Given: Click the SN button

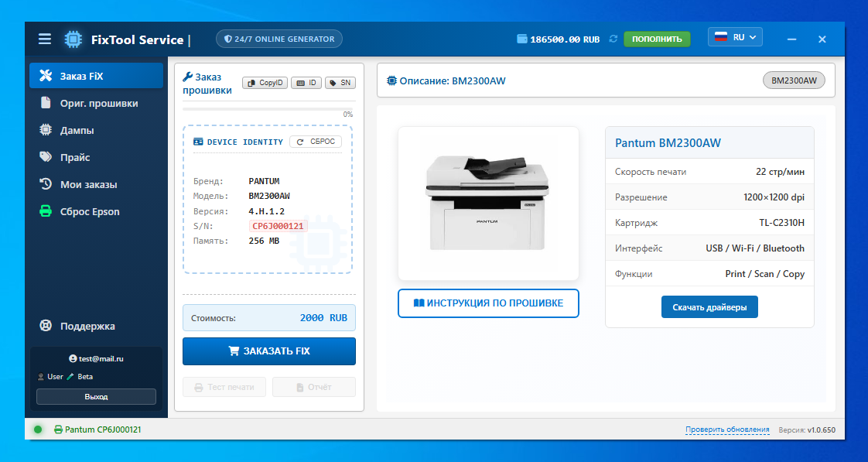Looking at the screenshot, I should [340, 83].
